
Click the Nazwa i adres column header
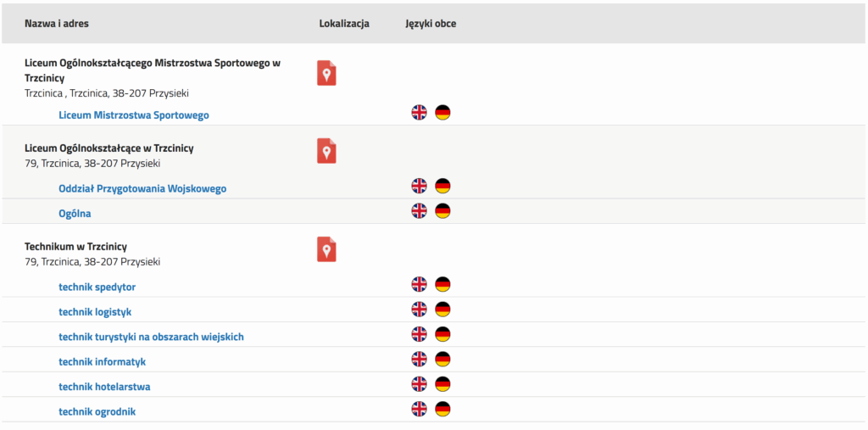click(57, 23)
